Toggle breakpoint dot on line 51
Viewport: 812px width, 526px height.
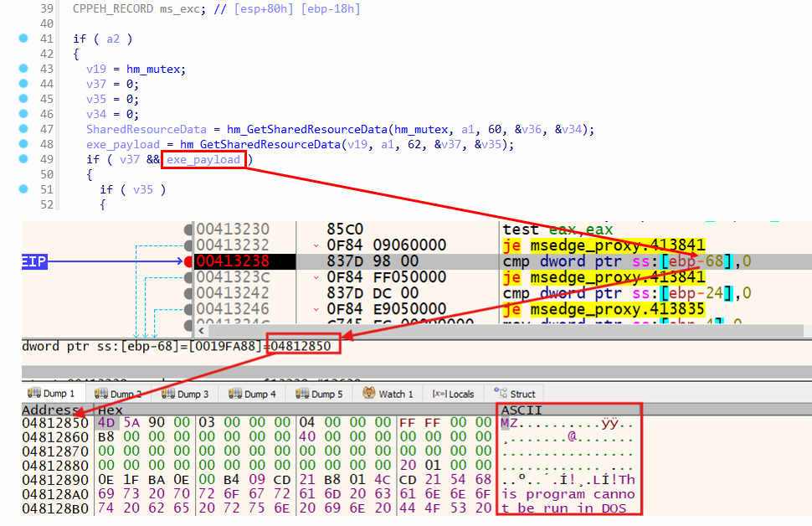(23, 189)
